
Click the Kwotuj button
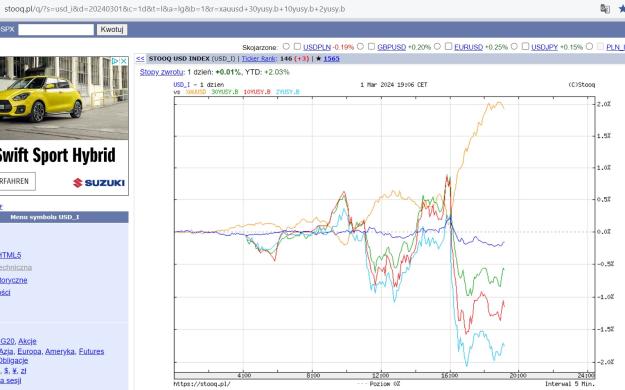point(112,30)
